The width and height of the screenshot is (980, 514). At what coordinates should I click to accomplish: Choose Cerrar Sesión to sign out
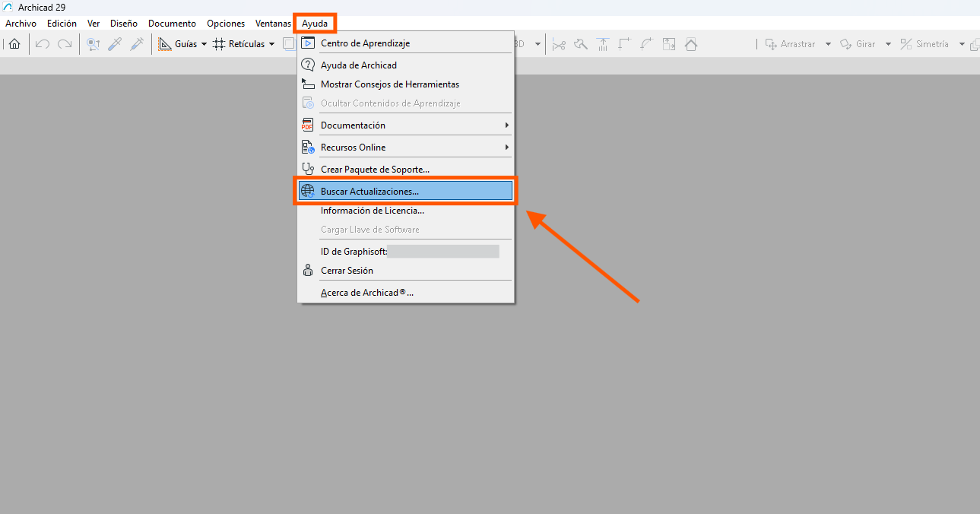click(x=406, y=271)
